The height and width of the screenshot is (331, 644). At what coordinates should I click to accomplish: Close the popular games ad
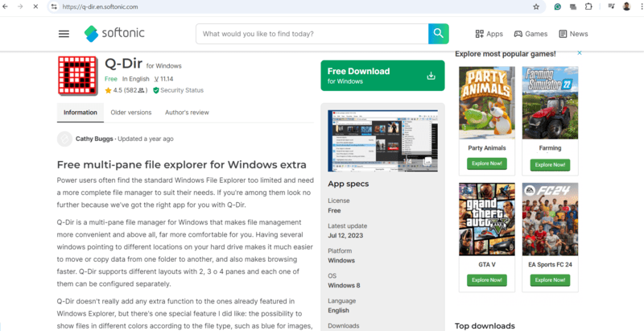tap(580, 53)
